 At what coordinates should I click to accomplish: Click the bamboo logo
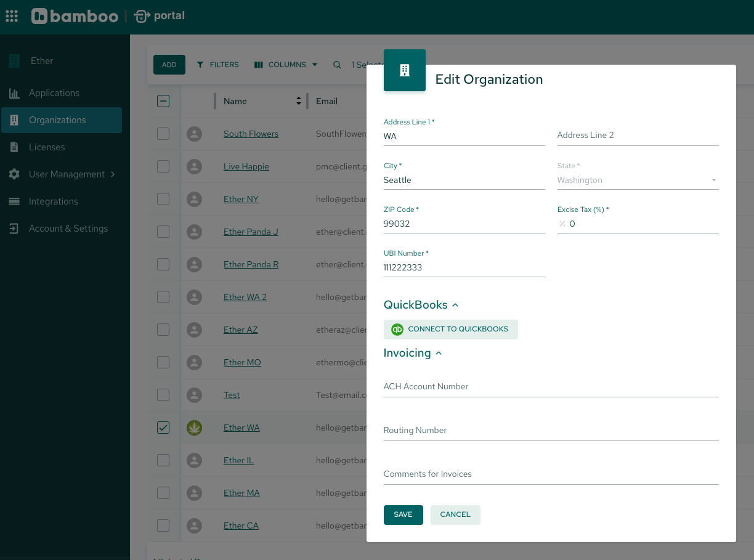point(75,16)
